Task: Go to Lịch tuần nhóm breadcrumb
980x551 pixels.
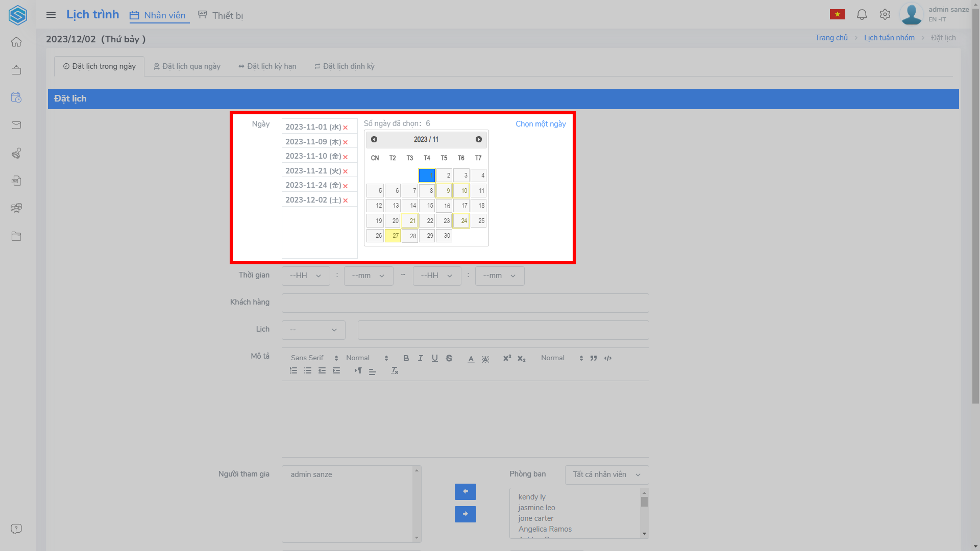Action: tap(889, 38)
